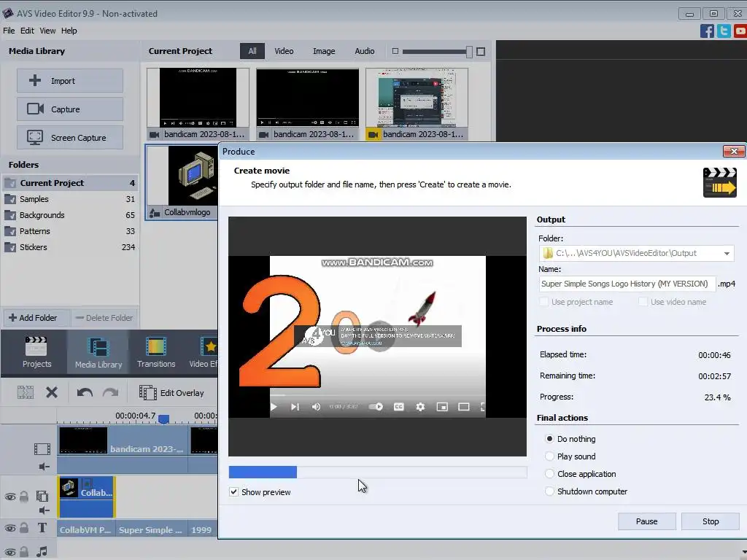Open the View menu
747x560 pixels.
[x=47, y=31]
